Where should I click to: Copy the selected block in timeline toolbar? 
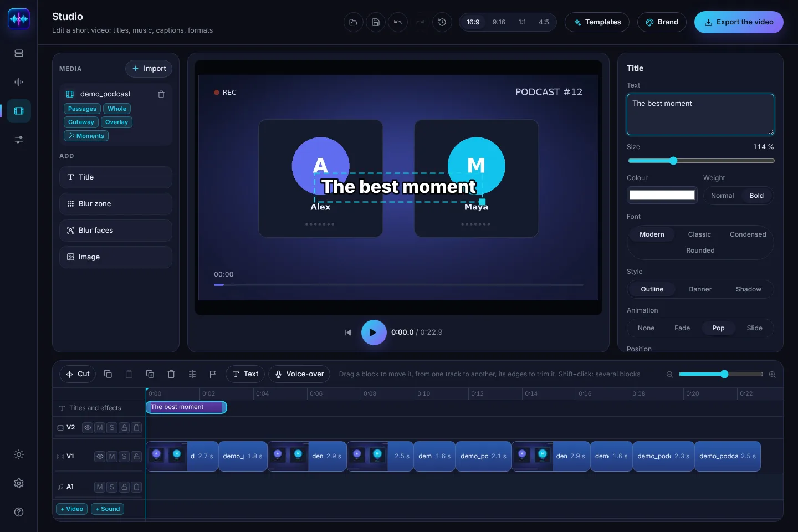tap(108, 374)
